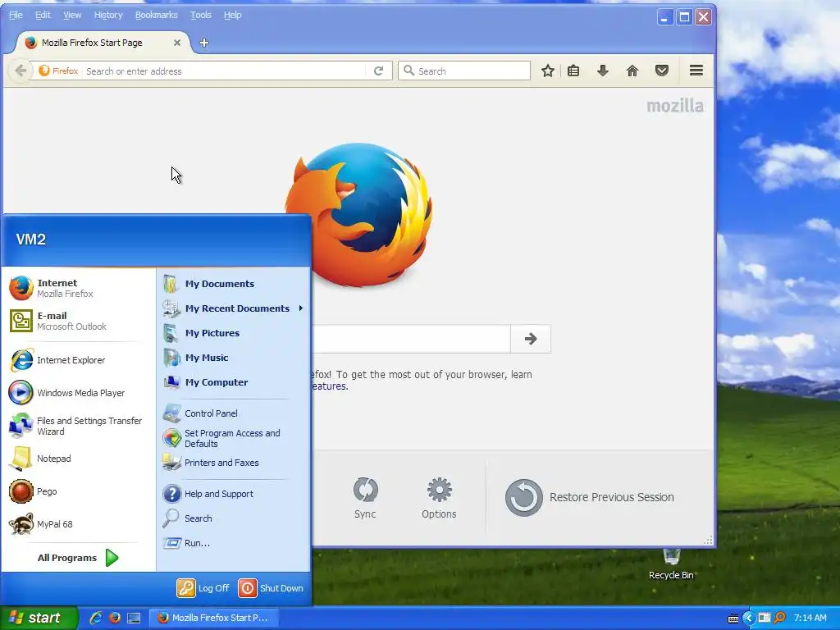Launch Notepad from Start menu
840x630 pixels.
[x=79, y=459]
